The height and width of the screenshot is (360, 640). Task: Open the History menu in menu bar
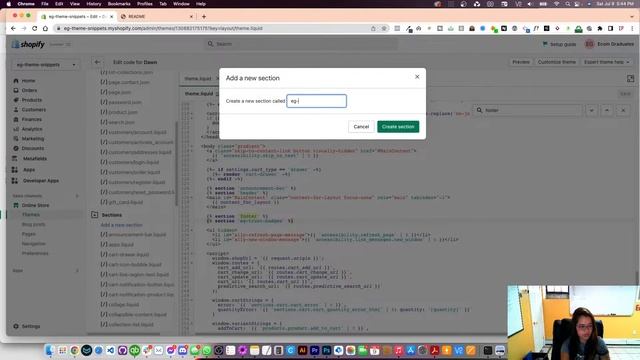pyautogui.click(x=93, y=4)
